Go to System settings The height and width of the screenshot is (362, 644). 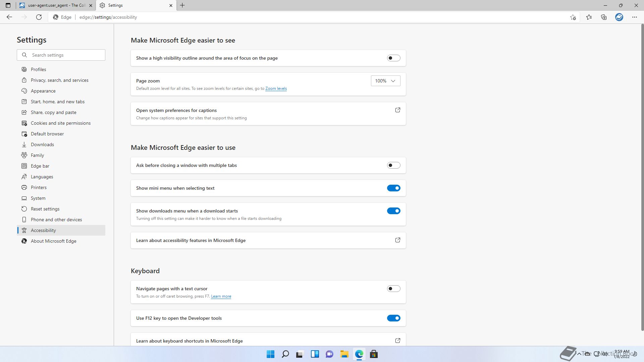click(61, 198)
